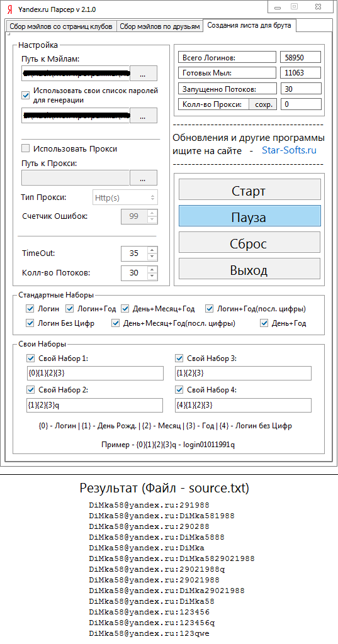Click the Запущенно Потоков value 30
This screenshot has width=338, height=644.
coord(301,89)
